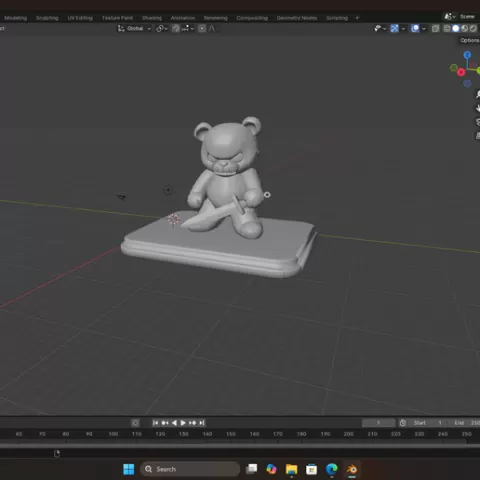Toggle show gizmo blue icon
The width and height of the screenshot is (480, 480).
coord(394,29)
